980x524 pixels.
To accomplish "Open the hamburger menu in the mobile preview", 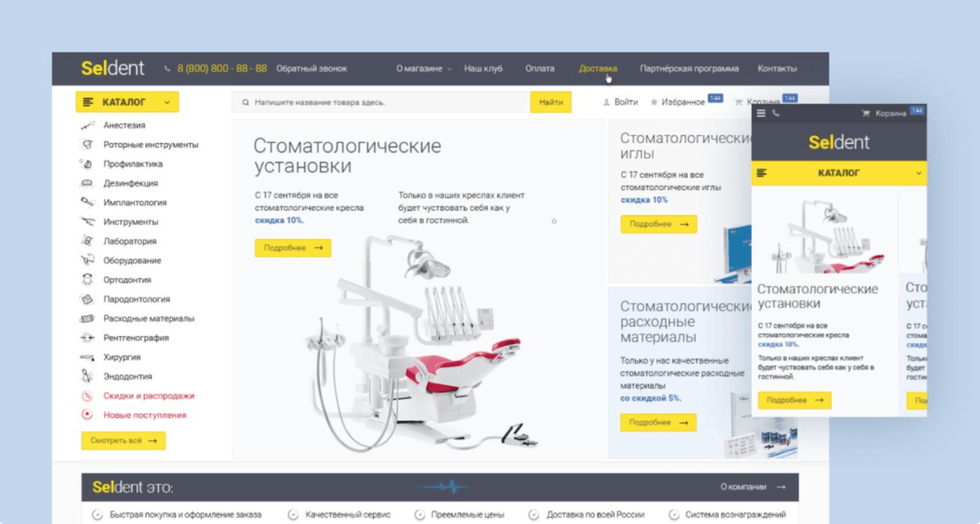I will (761, 113).
